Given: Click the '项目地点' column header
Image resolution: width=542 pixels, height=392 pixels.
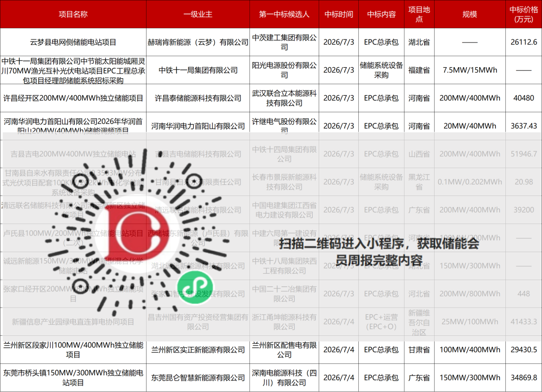Looking at the screenshot, I should 419,14.
